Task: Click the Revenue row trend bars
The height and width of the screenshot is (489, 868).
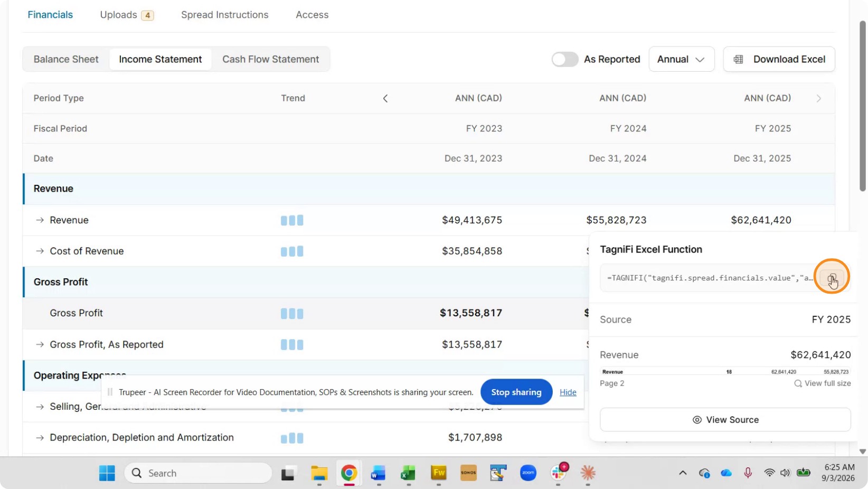Action: point(292,220)
